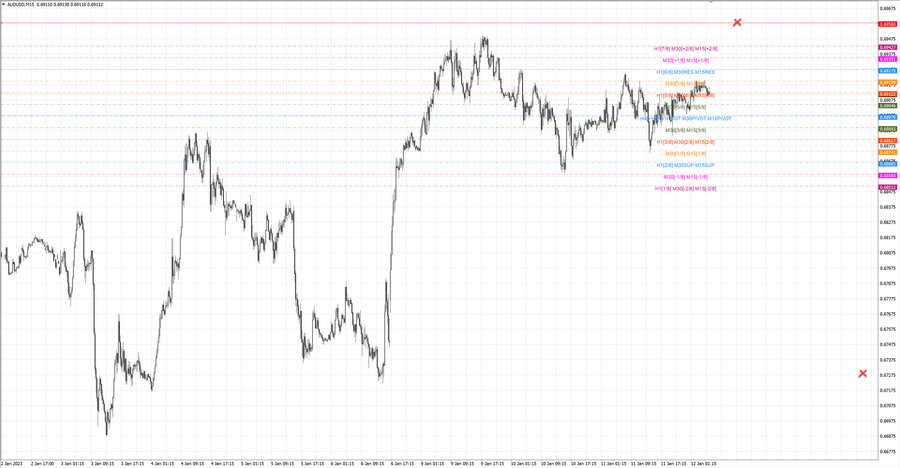Click the 9 Jan 01:15 time label
Viewport: 900px width, 468px height.
pyautogui.click(x=432, y=463)
